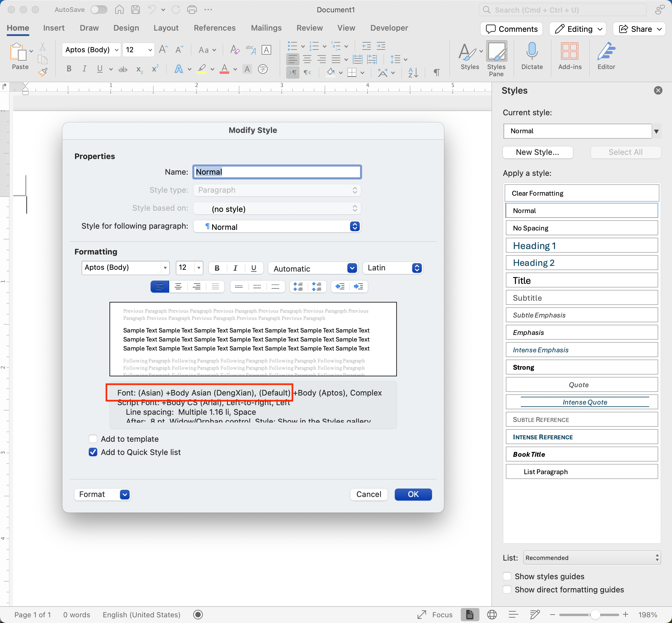Toggle paragraph mark display
Image resolution: width=672 pixels, height=623 pixels.
[x=436, y=73]
